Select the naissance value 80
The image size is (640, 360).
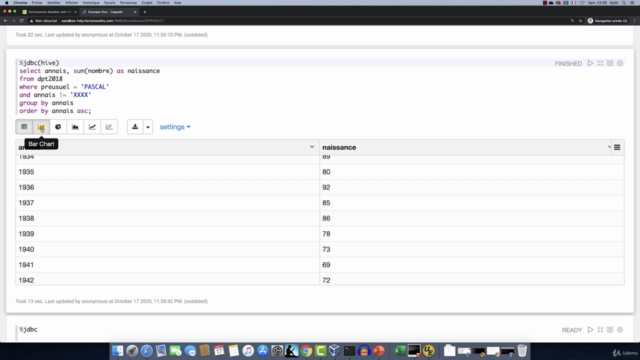[472, 172]
